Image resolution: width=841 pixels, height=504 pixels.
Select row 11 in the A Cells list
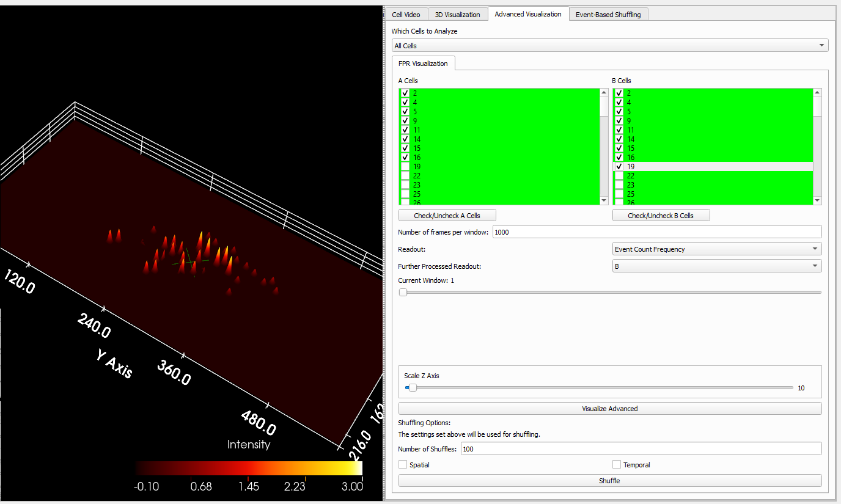pos(499,130)
